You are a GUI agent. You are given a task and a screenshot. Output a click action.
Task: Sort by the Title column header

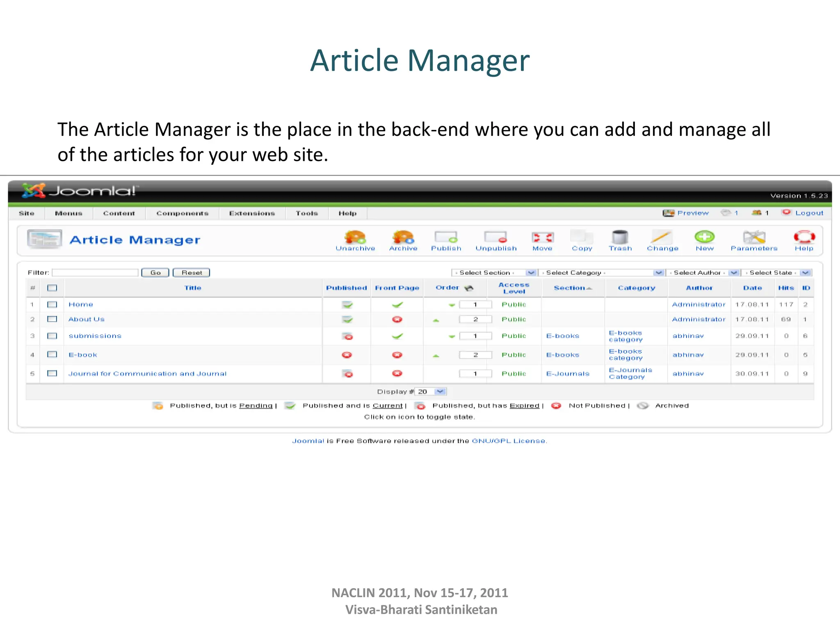coord(193,288)
